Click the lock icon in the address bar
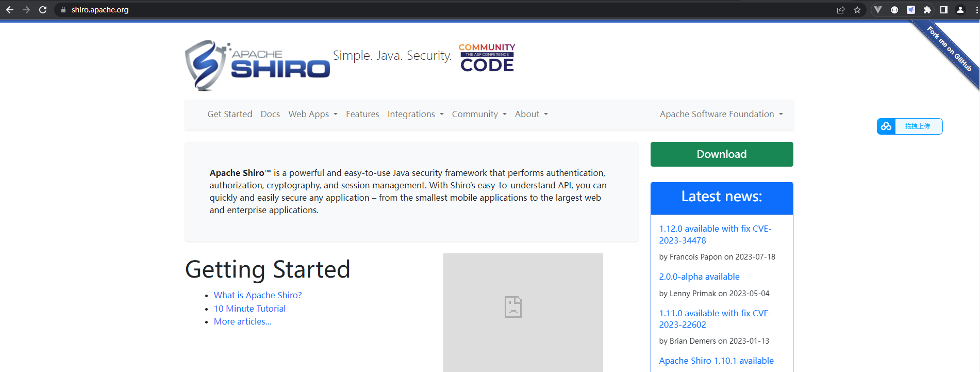This screenshot has height=372, width=980. 63,10
